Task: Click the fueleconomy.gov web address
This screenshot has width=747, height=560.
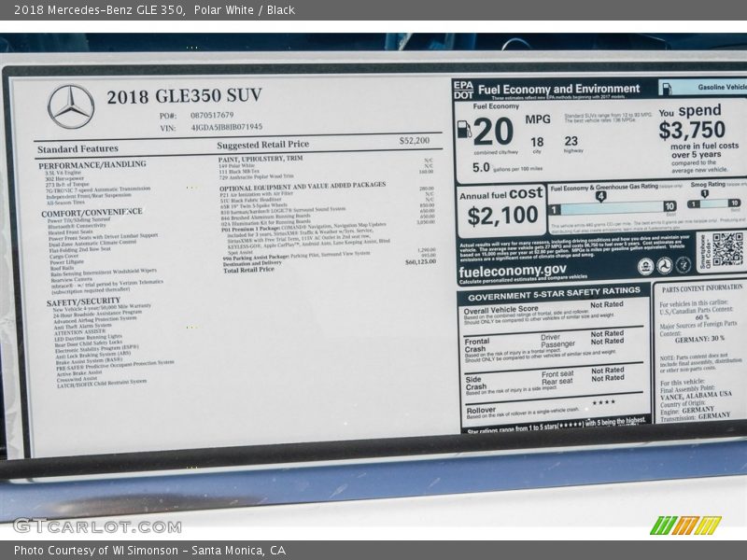Action: [x=513, y=271]
